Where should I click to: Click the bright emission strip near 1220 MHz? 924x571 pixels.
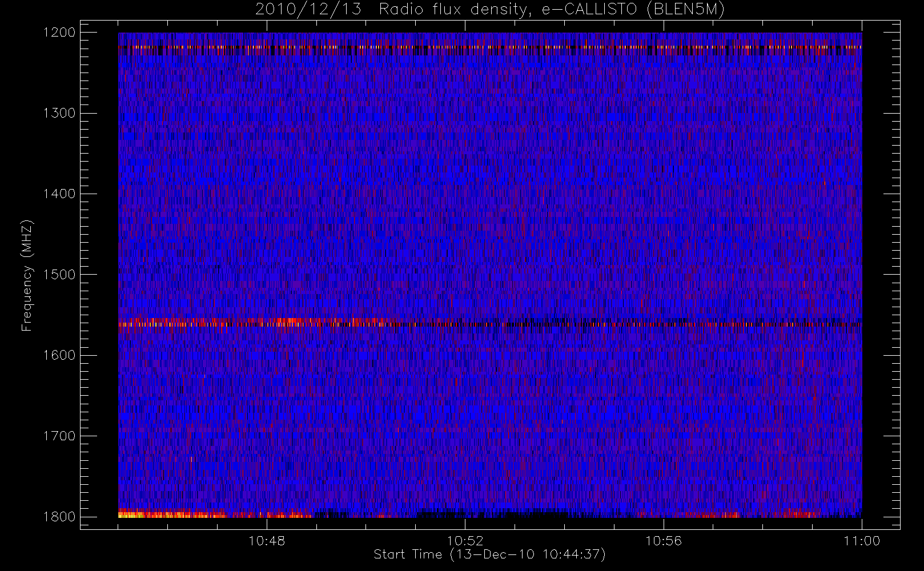click(490, 47)
